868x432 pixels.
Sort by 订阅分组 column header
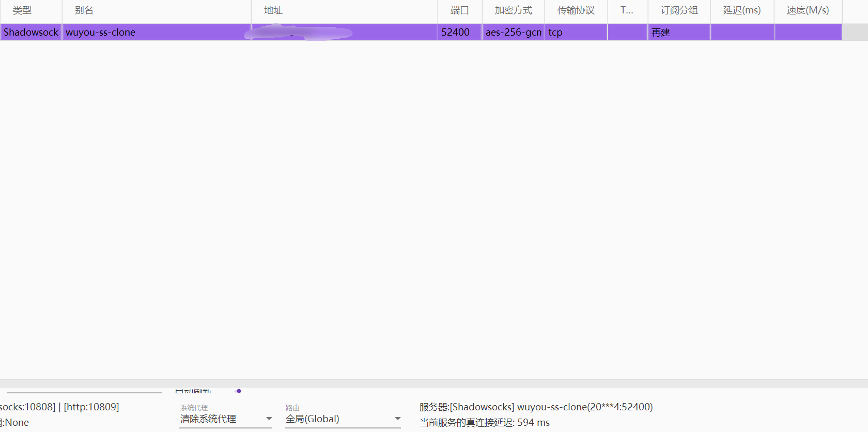tap(679, 10)
